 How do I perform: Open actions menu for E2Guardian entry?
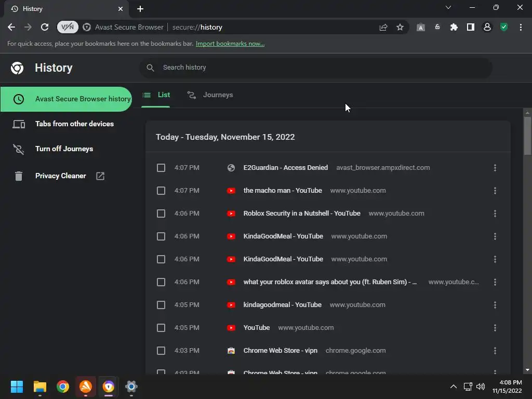(x=495, y=168)
